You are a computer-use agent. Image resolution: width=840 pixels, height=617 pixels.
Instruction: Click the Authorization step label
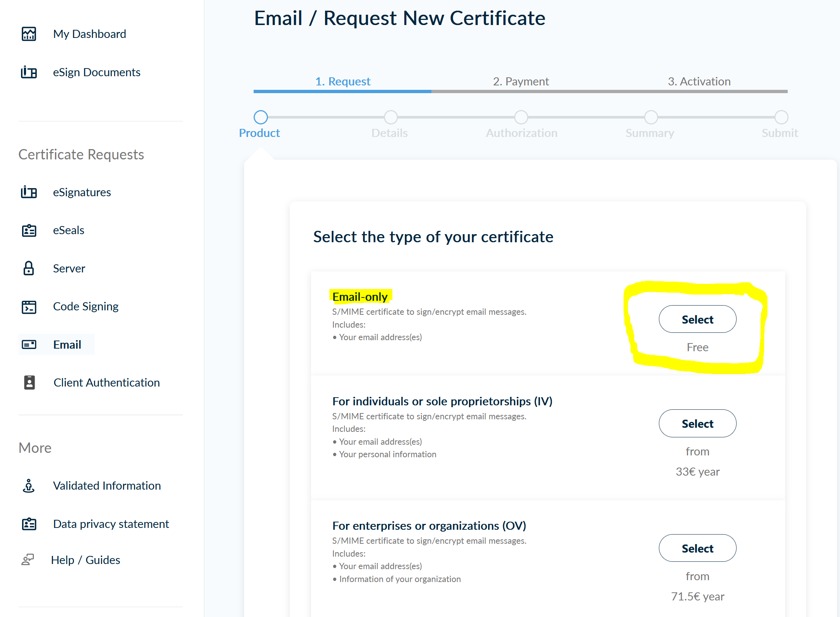point(522,133)
